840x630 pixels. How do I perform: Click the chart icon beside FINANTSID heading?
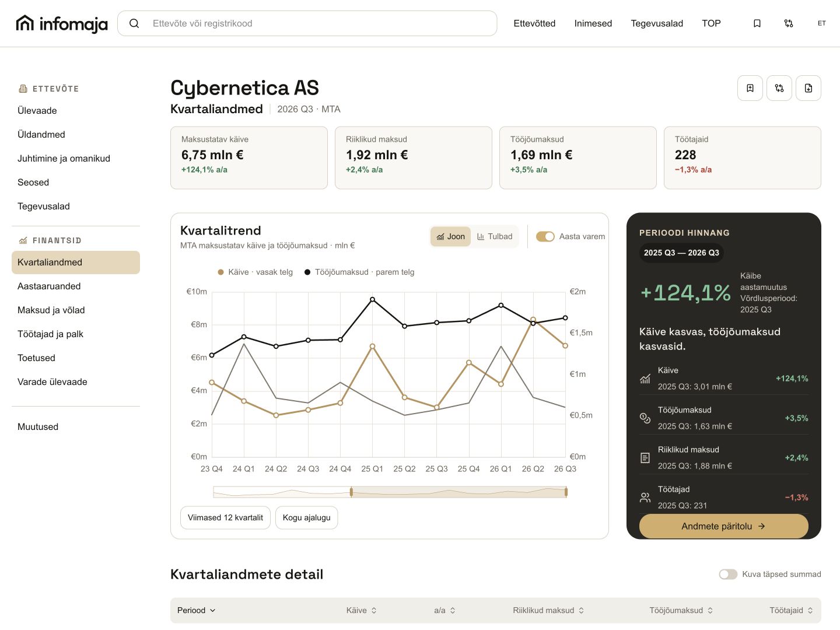[x=23, y=240]
